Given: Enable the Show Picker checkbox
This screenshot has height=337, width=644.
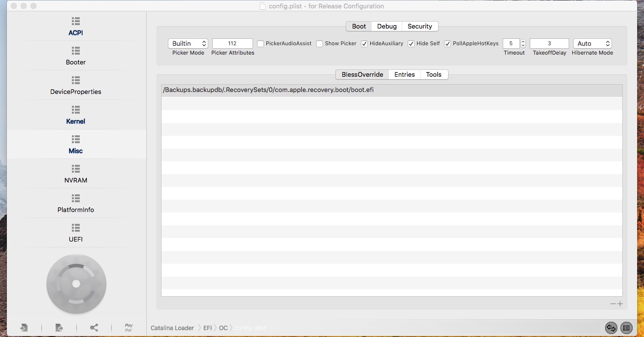Looking at the screenshot, I should click(320, 44).
